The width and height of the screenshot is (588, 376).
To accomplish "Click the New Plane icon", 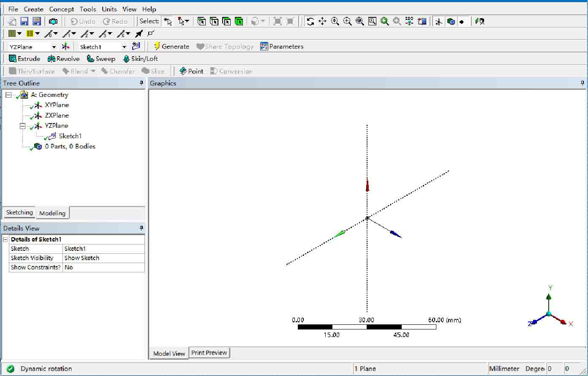I will 65,47.
